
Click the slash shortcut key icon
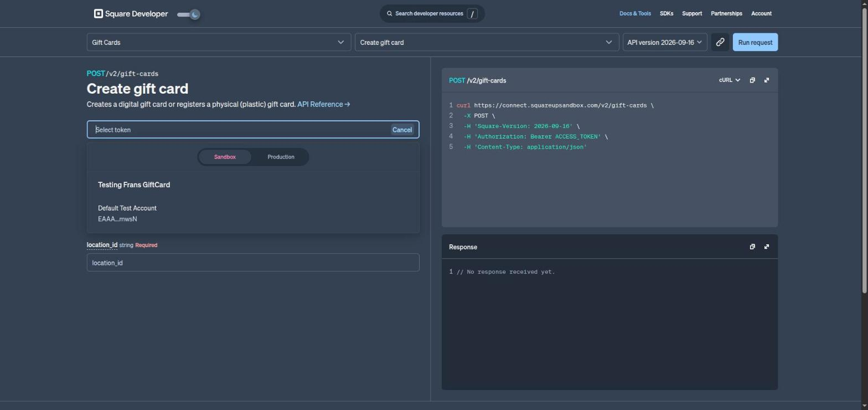472,14
